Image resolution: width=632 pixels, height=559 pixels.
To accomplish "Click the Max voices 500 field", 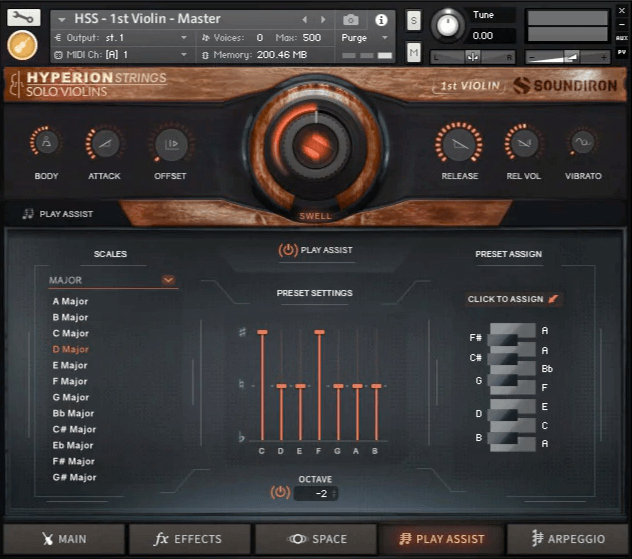I will [312, 38].
